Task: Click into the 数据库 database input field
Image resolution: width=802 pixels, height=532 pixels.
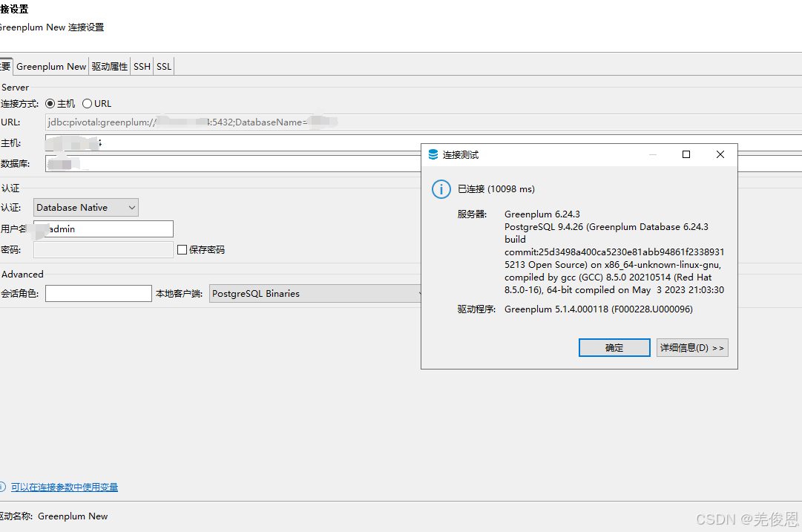Action: (x=424, y=164)
